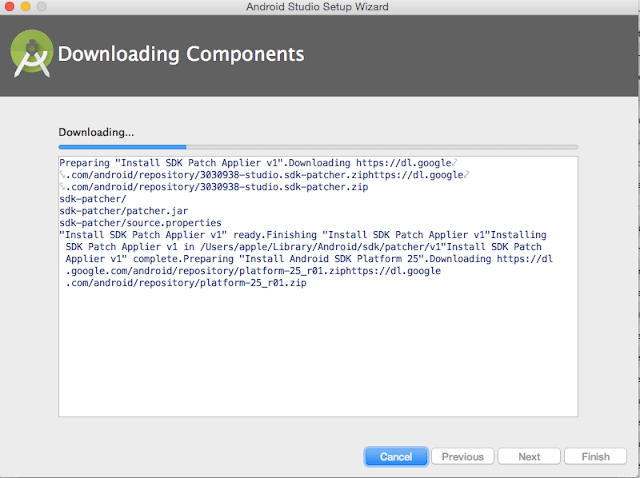Click the Next button

(529, 456)
